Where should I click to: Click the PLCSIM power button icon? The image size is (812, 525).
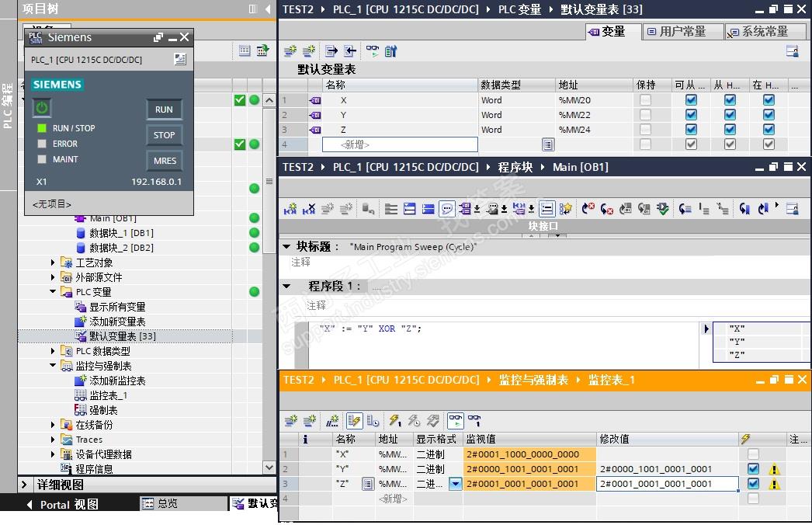click(42, 108)
